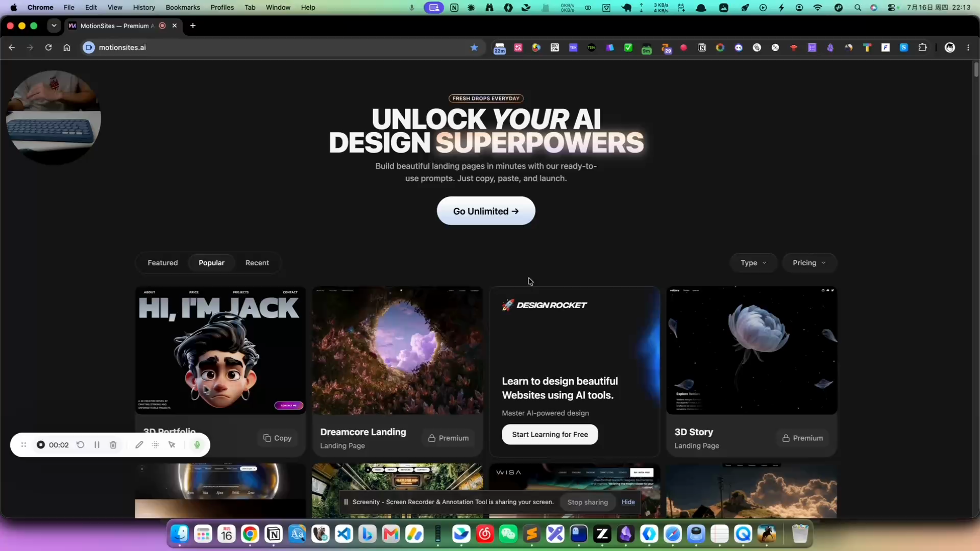Open Finder from the Dock
The width and height of the screenshot is (980, 551).
180,534
